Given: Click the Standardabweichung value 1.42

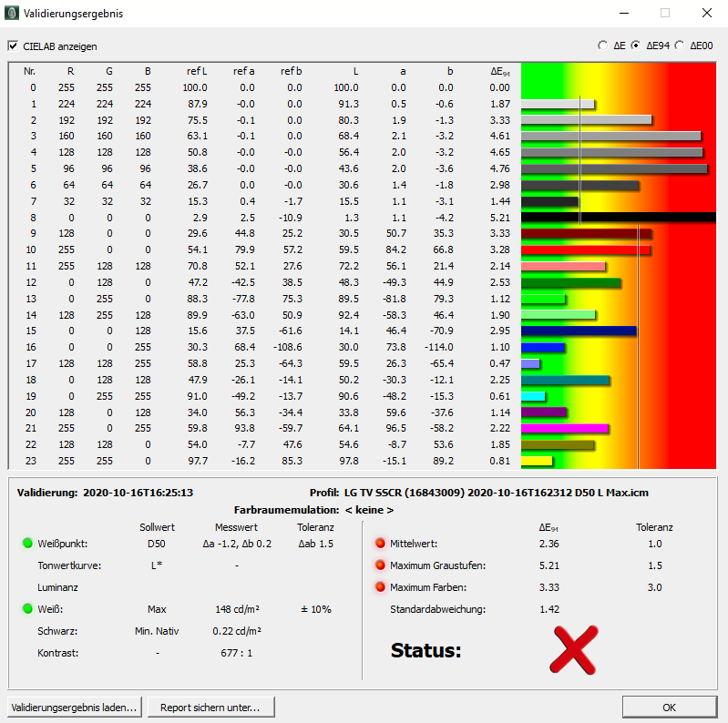Looking at the screenshot, I should tap(549, 609).
